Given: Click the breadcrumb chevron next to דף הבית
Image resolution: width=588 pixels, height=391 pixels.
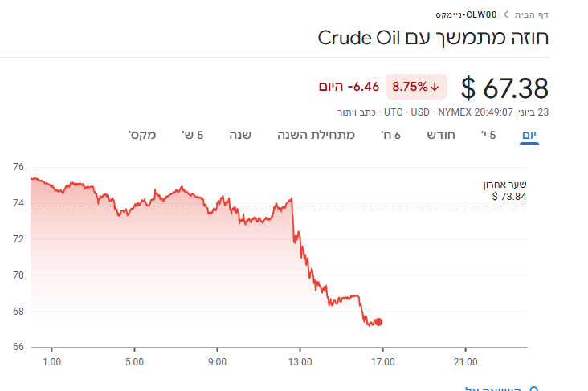Looking at the screenshot, I should (x=504, y=14).
